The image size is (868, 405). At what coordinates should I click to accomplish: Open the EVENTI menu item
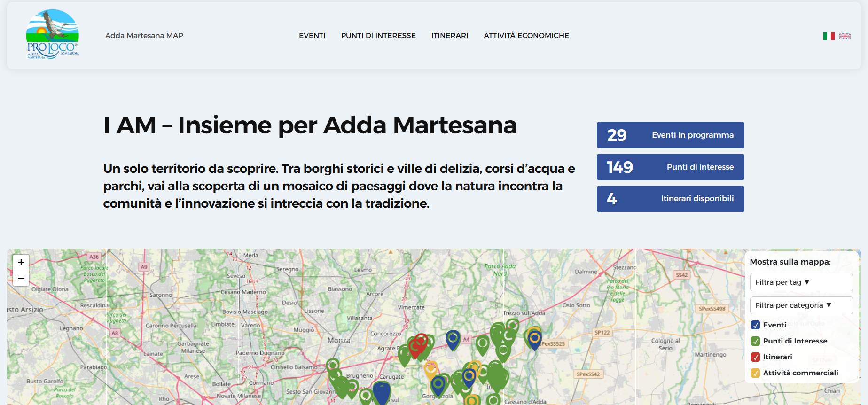click(x=312, y=36)
